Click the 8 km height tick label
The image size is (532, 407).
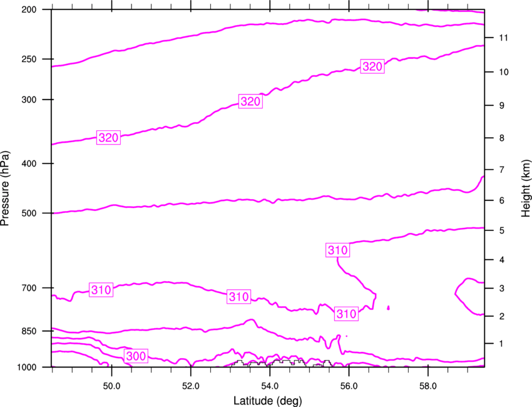coord(502,138)
